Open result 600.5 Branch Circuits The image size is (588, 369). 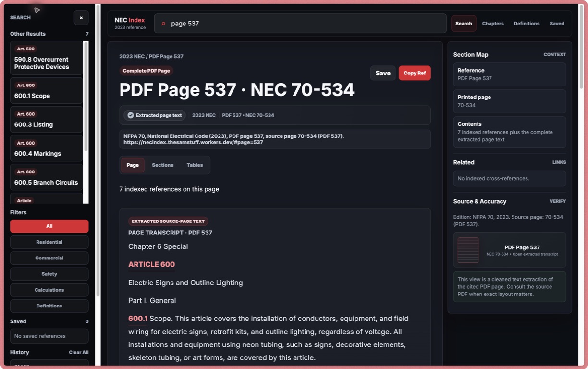point(46,177)
